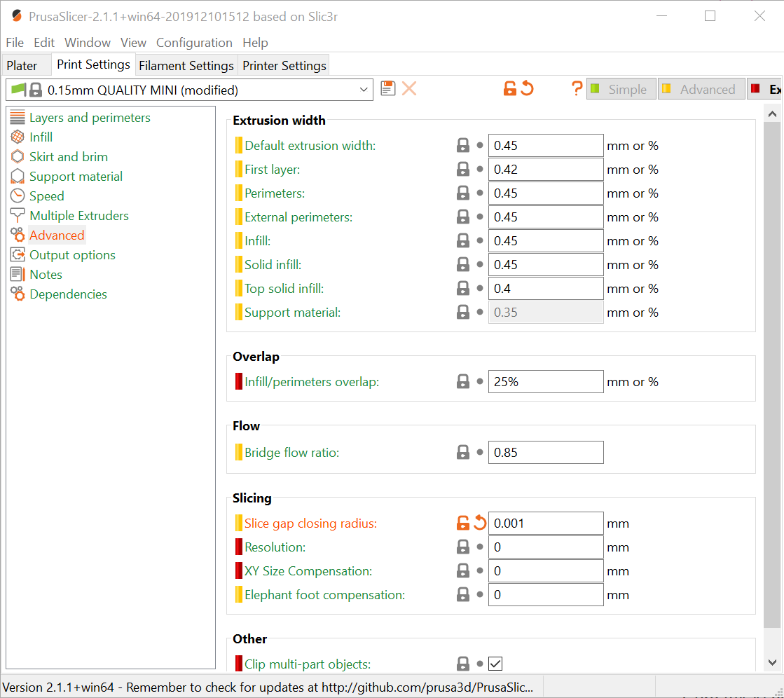The width and height of the screenshot is (784, 698).
Task: Switch to Advanced mode
Action: point(700,90)
